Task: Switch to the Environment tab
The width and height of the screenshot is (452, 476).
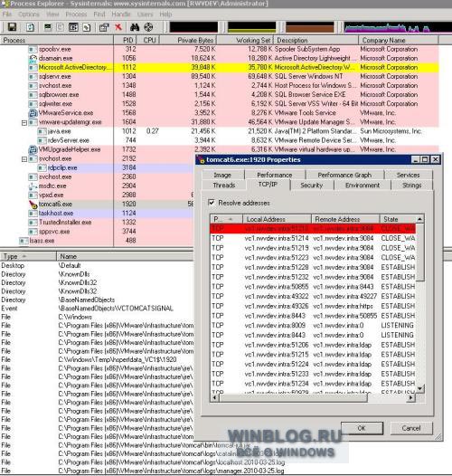Action: pos(363,186)
